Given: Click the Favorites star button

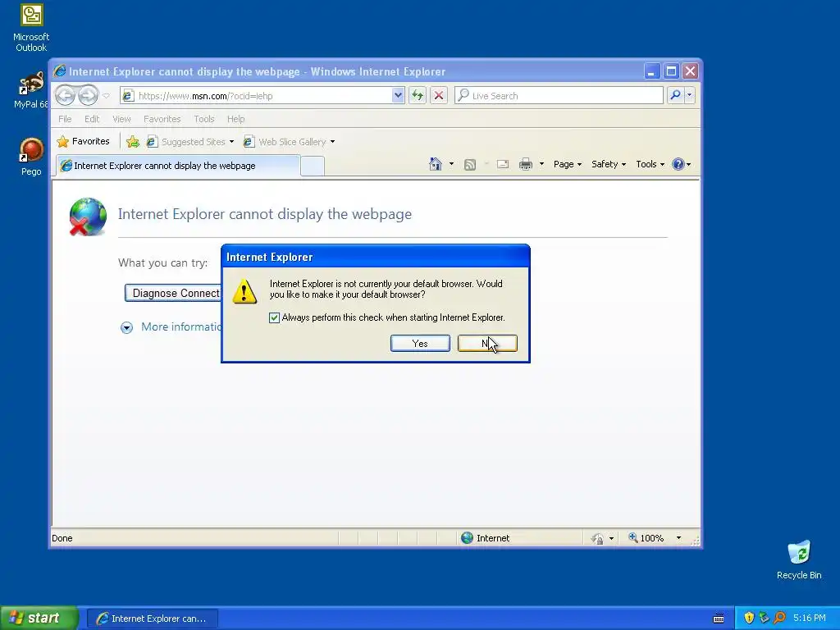Looking at the screenshot, I should click(83, 141).
